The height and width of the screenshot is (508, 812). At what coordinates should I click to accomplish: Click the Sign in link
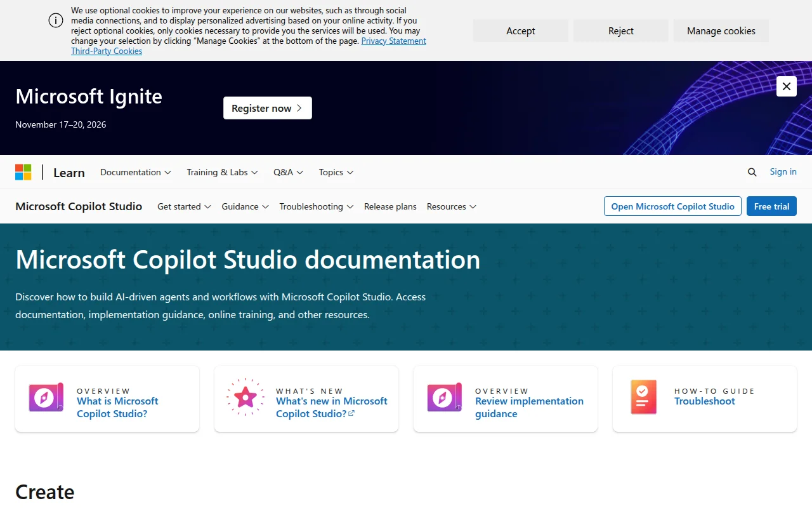point(783,171)
